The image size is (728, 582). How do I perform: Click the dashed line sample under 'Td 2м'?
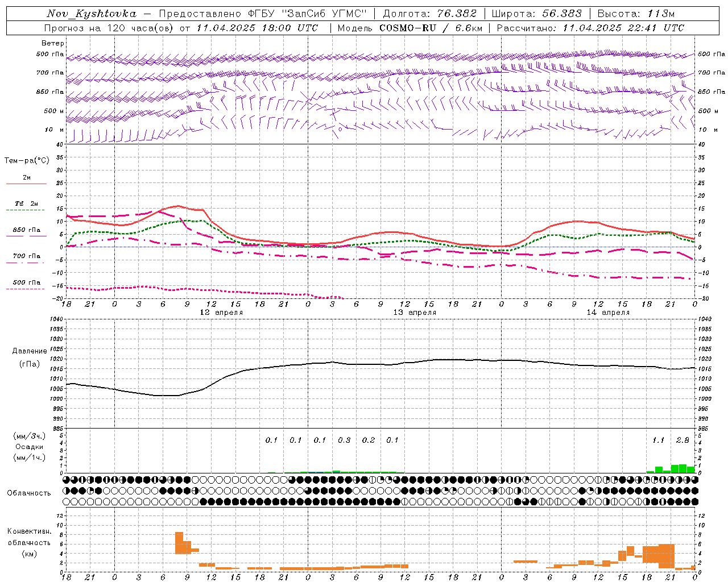(x=25, y=210)
